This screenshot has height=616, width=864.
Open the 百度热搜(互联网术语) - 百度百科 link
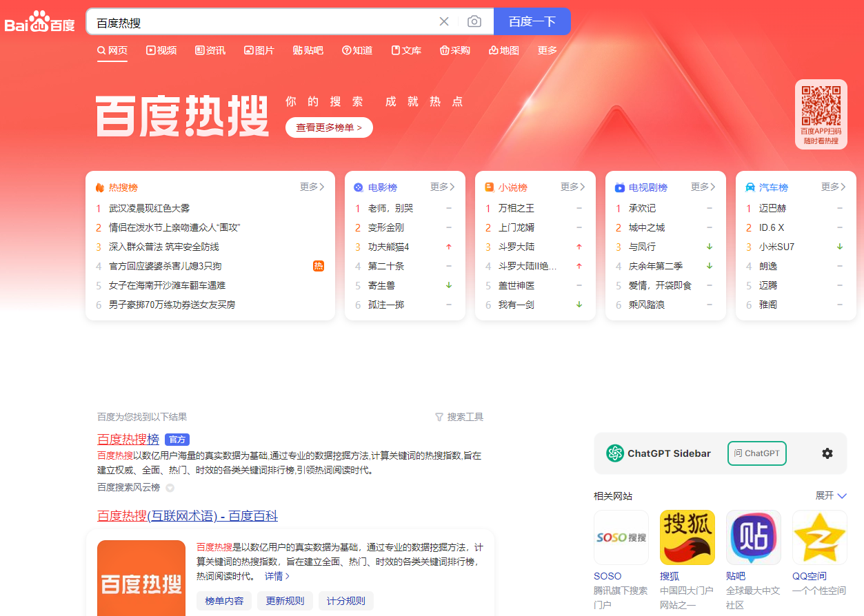(x=188, y=516)
